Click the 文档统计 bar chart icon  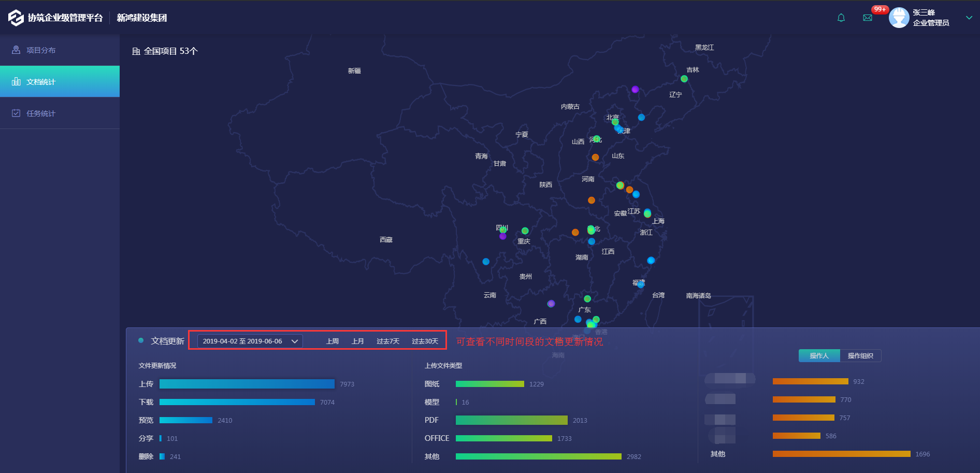coord(16,81)
